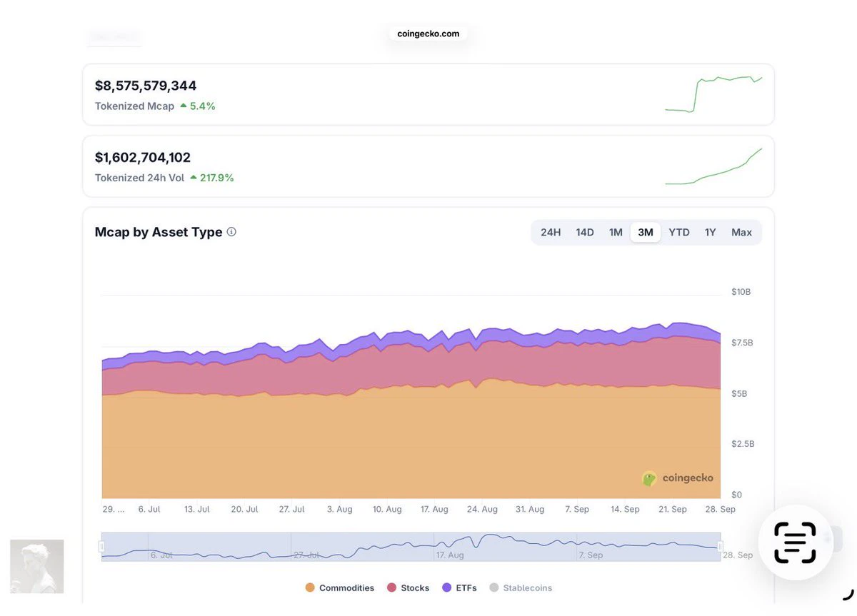Switch chart to YTD range
Image resolution: width=857 pixels, height=616 pixels.
[x=679, y=232]
